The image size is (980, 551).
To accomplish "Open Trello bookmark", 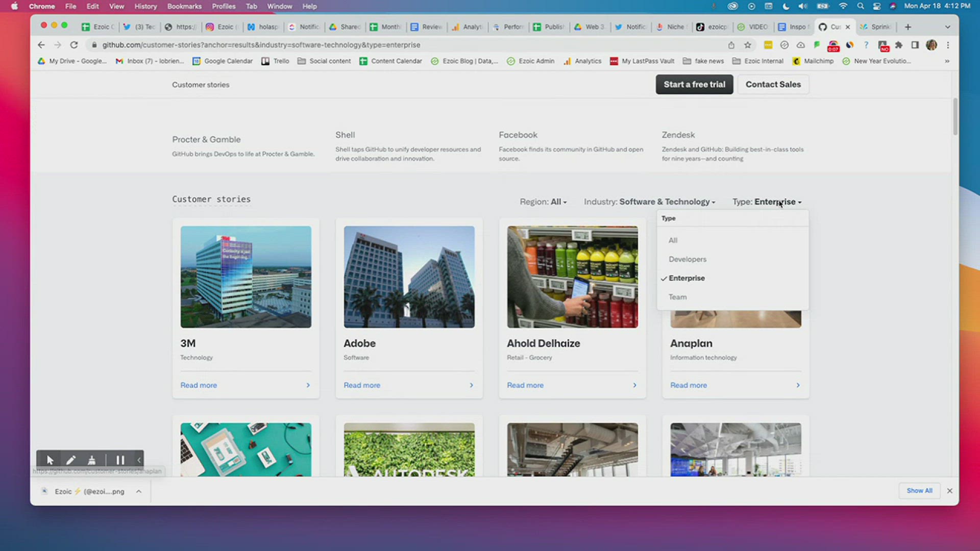I will pos(275,61).
